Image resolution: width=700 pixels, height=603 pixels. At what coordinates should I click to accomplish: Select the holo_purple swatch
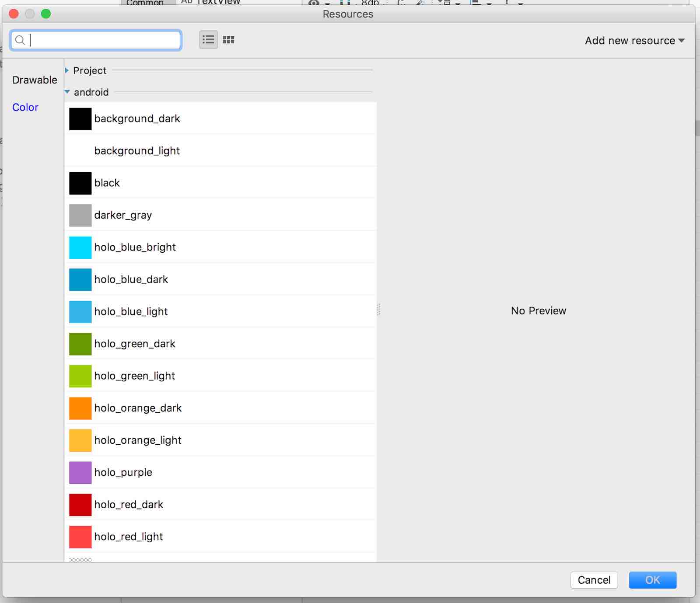pos(80,472)
